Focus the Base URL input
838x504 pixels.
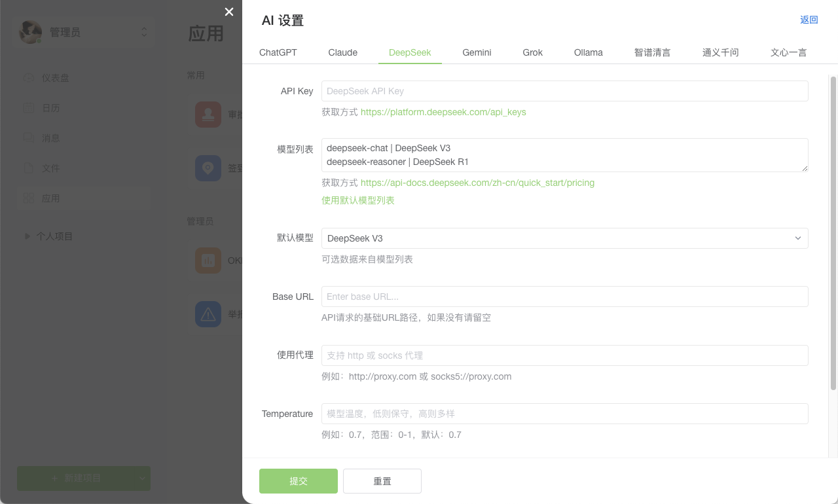(x=564, y=297)
